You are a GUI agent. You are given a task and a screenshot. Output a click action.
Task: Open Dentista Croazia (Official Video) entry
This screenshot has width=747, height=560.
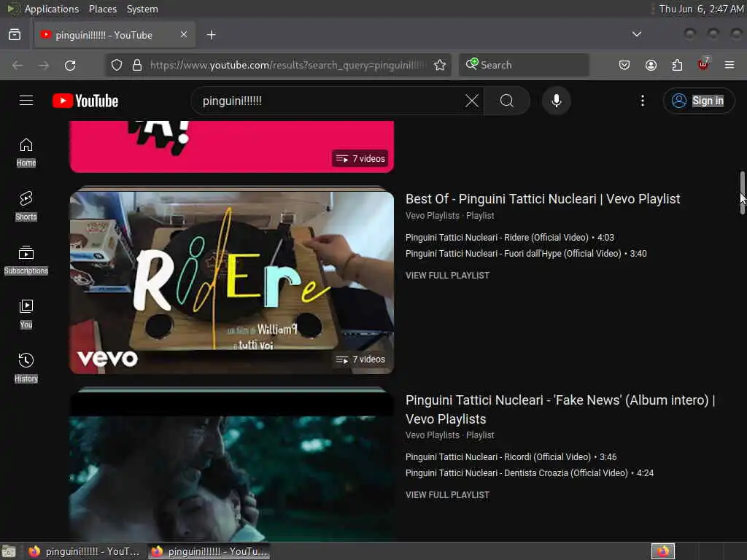click(530, 472)
